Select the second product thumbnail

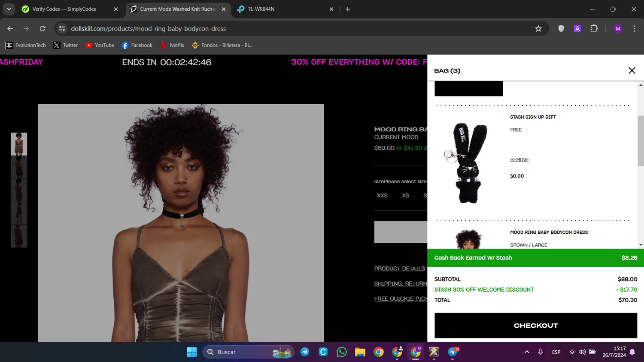point(19,167)
